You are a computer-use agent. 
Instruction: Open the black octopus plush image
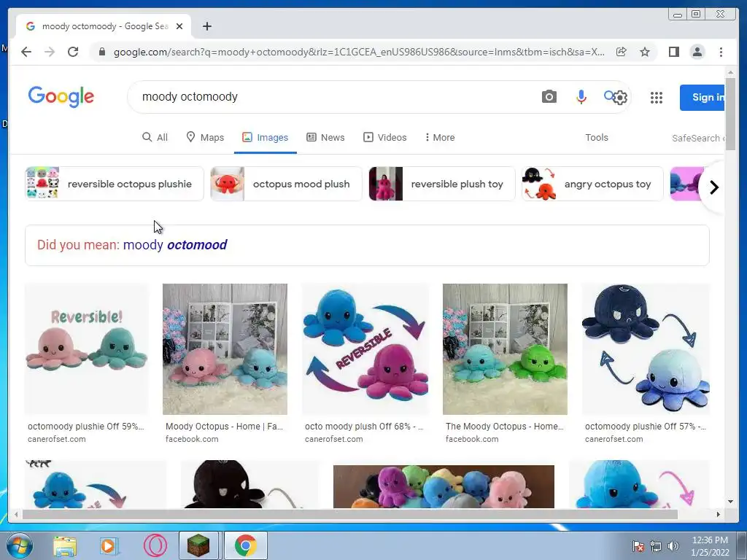pyautogui.click(x=249, y=484)
